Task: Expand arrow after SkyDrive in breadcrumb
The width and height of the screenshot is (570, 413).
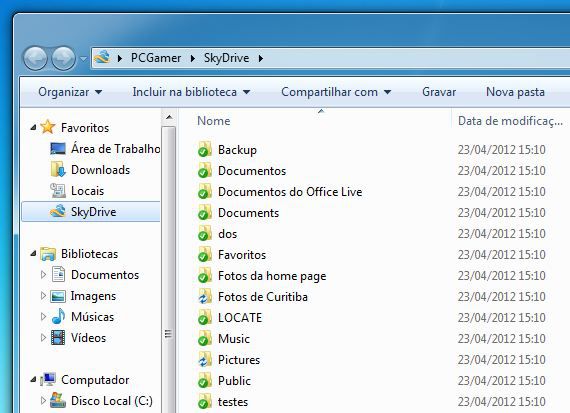Action: coord(261,58)
